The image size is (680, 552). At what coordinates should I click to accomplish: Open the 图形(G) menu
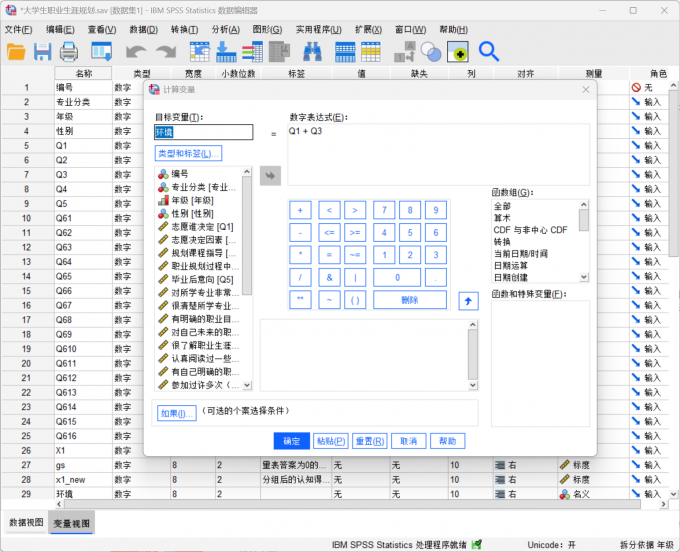click(267, 29)
